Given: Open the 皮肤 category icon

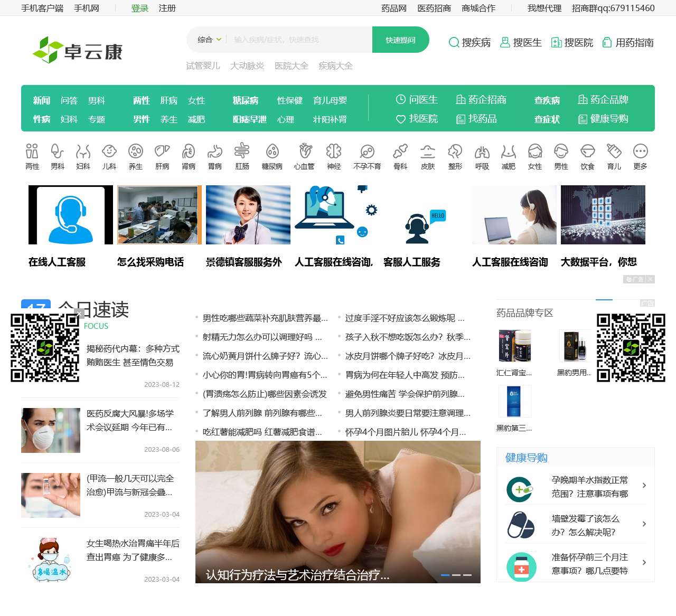Looking at the screenshot, I should click(428, 151).
